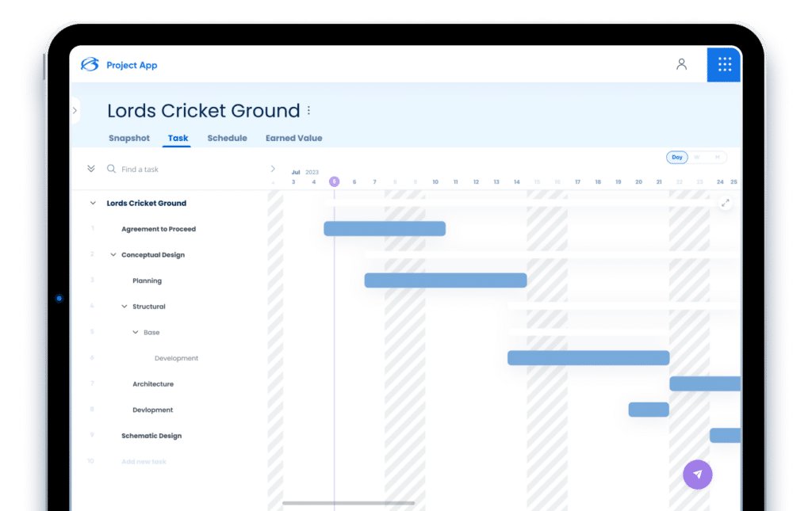Viewport: 812px width, 511px height.
Task: Select the Devlopment task row
Action: [x=153, y=410]
